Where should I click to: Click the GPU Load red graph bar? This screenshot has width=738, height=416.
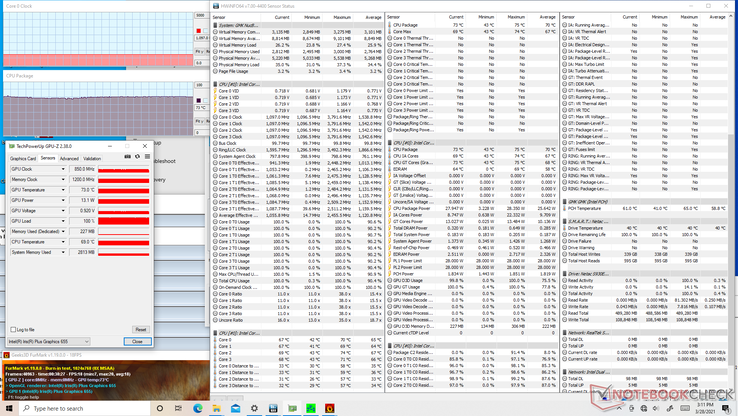[124, 221]
